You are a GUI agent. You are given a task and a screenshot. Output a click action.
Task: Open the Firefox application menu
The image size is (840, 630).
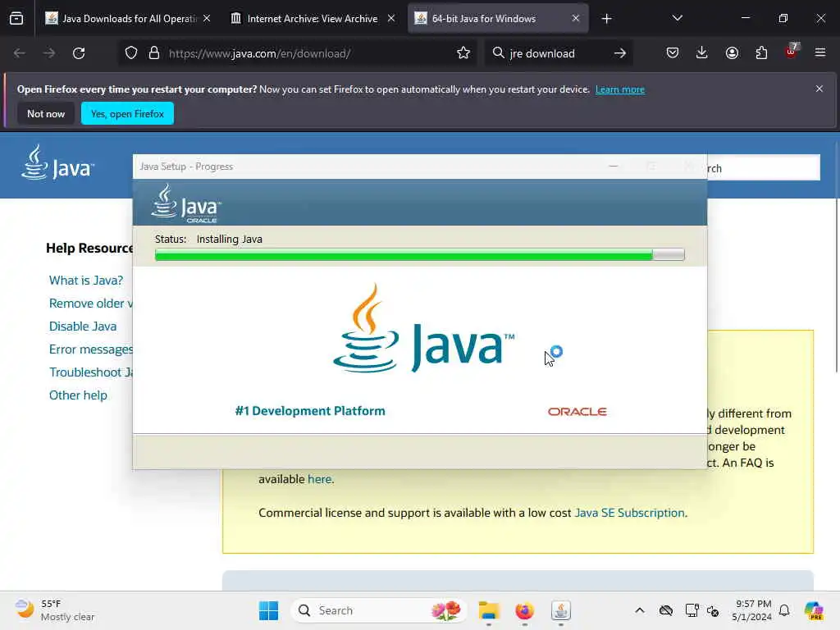[820, 53]
